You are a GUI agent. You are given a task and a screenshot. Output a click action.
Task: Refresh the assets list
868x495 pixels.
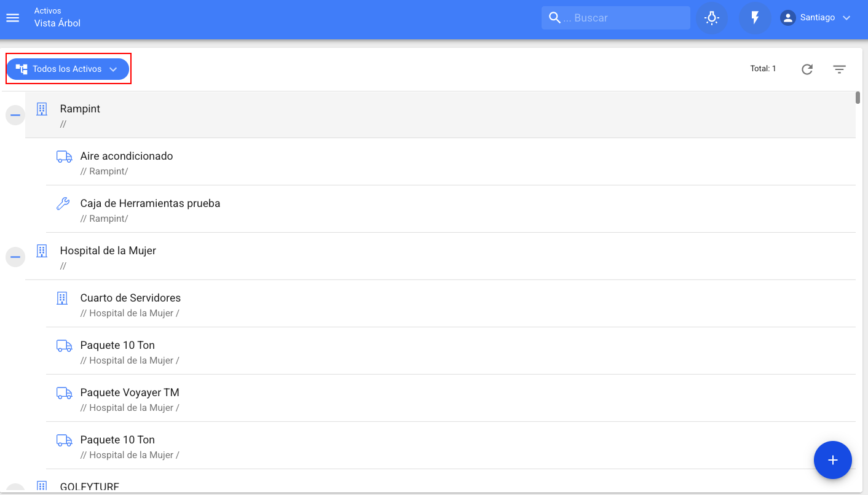(x=807, y=69)
